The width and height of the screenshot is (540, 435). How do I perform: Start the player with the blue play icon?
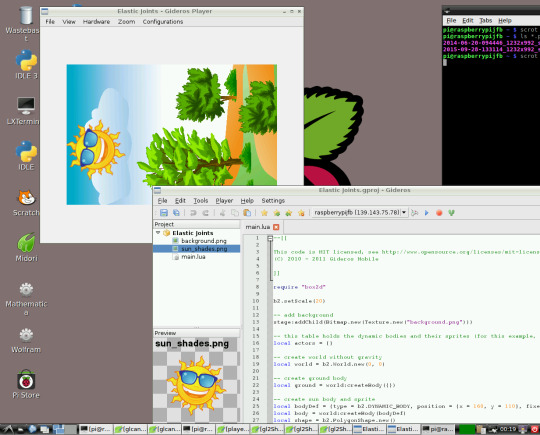click(x=427, y=213)
